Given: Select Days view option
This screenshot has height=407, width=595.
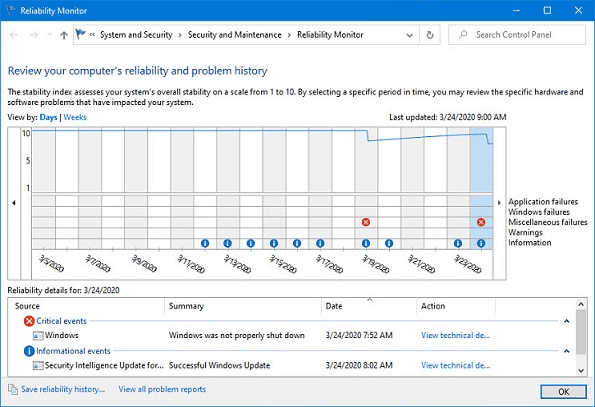Looking at the screenshot, I should pos(48,117).
